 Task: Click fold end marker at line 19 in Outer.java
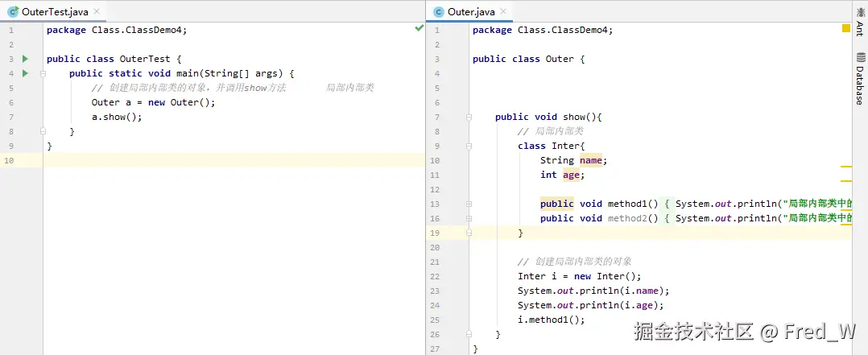(x=469, y=233)
